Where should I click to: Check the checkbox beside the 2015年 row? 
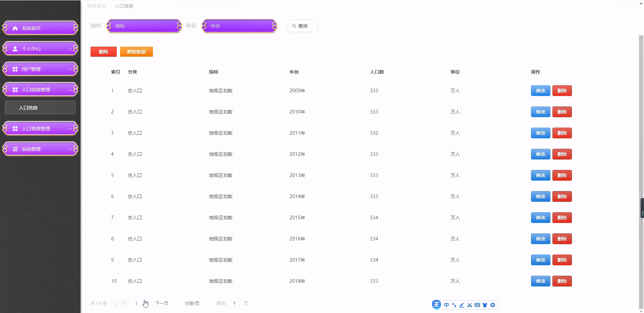tap(97, 218)
